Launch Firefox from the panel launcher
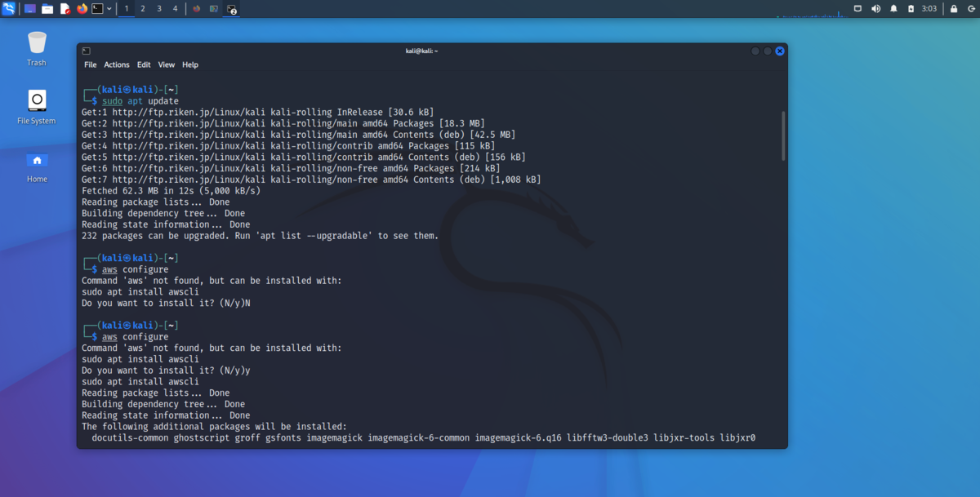The width and height of the screenshot is (980, 497). coord(82,9)
